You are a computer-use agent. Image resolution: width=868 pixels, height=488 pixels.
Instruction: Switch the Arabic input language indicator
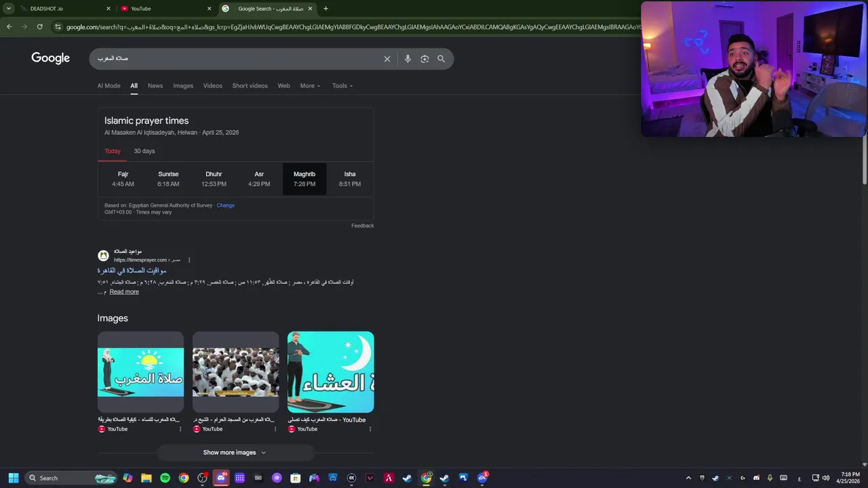click(800, 479)
